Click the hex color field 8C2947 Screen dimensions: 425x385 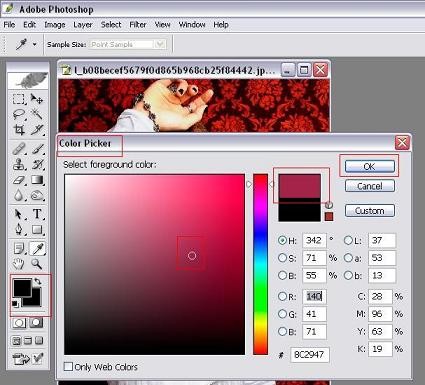310,355
